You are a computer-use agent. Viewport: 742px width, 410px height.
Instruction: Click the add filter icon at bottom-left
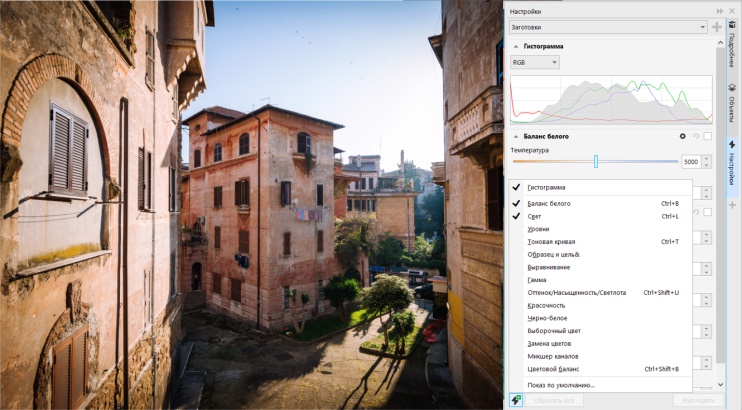(x=514, y=399)
